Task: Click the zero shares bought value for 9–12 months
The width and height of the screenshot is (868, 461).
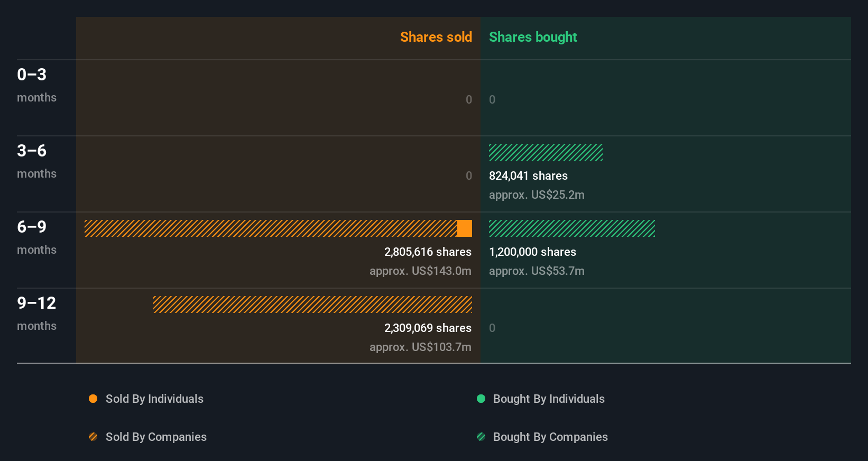Action: pos(492,328)
